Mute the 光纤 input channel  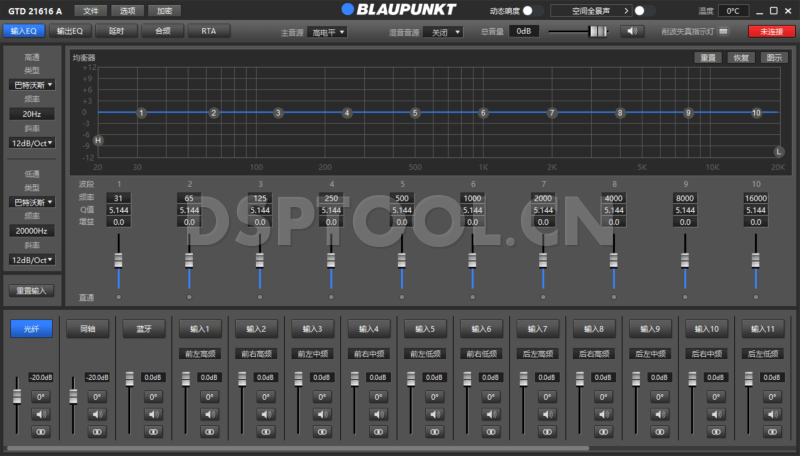(41, 414)
